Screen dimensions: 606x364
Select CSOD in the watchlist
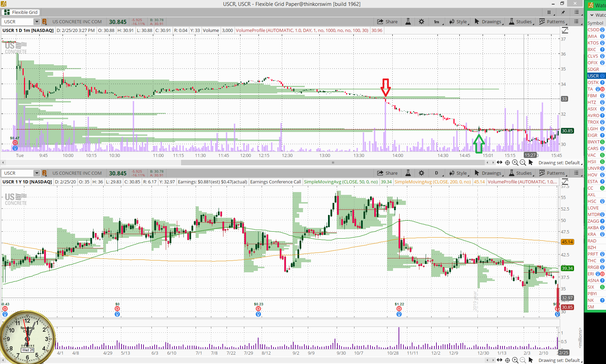tap(593, 30)
